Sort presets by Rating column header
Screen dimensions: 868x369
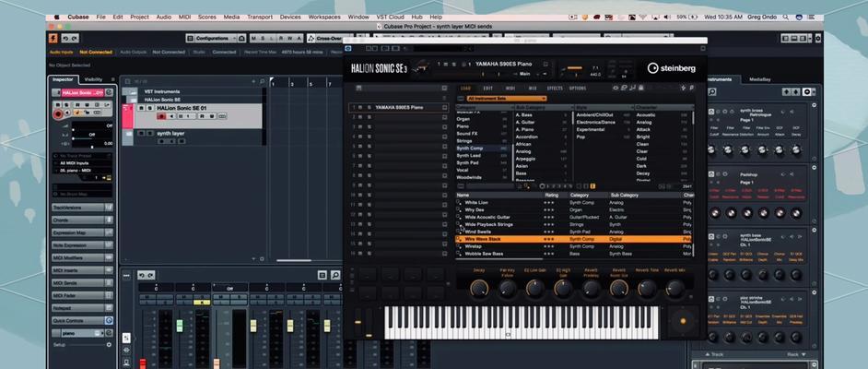[552, 195]
